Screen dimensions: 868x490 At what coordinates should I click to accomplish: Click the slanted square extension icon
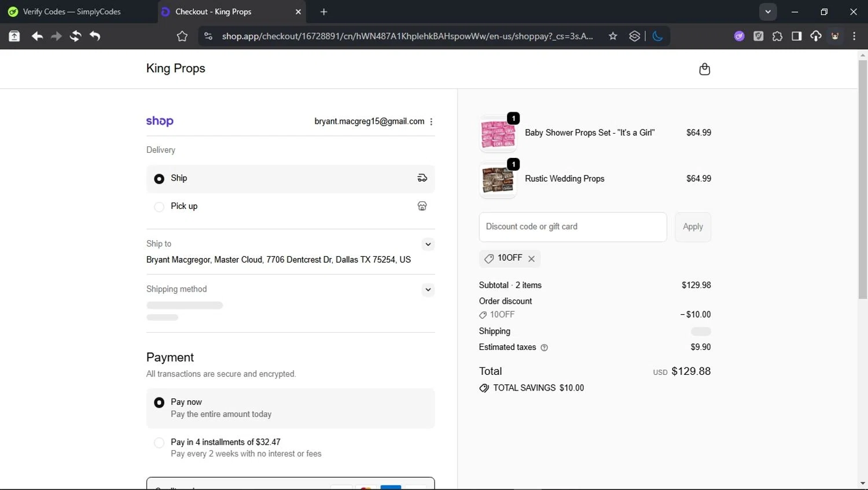(x=758, y=36)
